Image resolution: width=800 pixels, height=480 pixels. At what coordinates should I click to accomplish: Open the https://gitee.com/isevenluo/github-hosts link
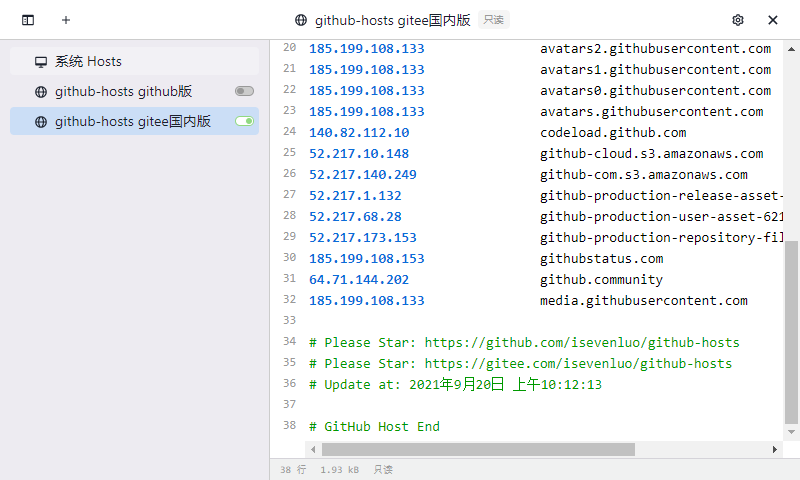pos(578,363)
